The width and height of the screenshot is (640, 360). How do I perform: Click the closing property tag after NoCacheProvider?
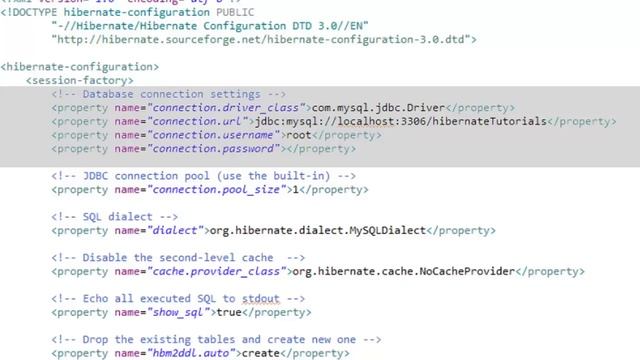click(x=550, y=271)
